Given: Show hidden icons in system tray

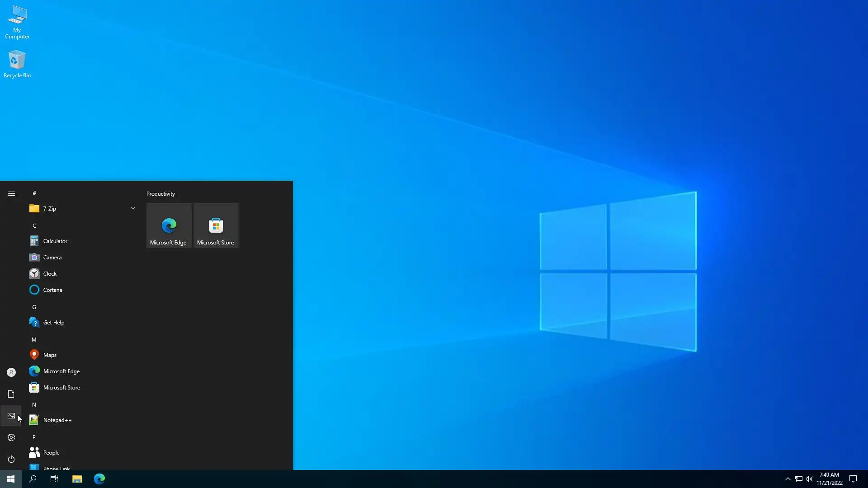Looking at the screenshot, I should coord(788,479).
